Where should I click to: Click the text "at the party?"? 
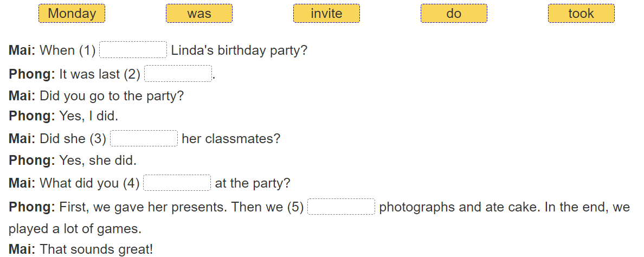pyautogui.click(x=253, y=183)
